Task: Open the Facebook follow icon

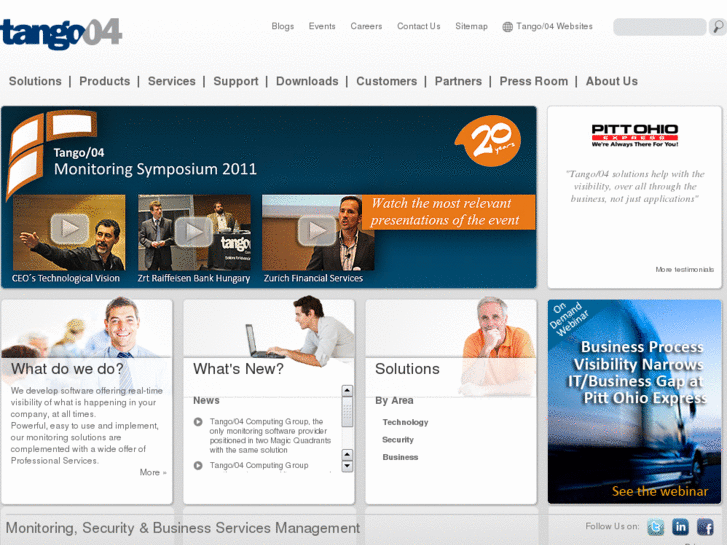Action: [705, 527]
